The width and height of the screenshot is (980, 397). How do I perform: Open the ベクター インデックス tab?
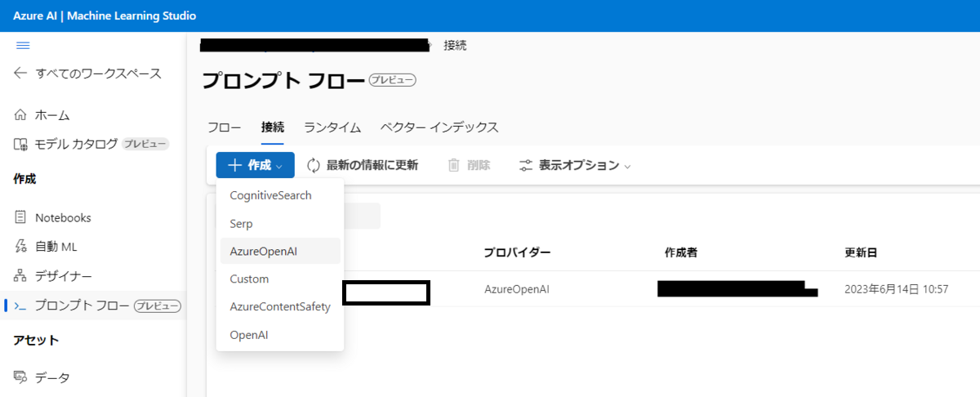[x=439, y=127]
